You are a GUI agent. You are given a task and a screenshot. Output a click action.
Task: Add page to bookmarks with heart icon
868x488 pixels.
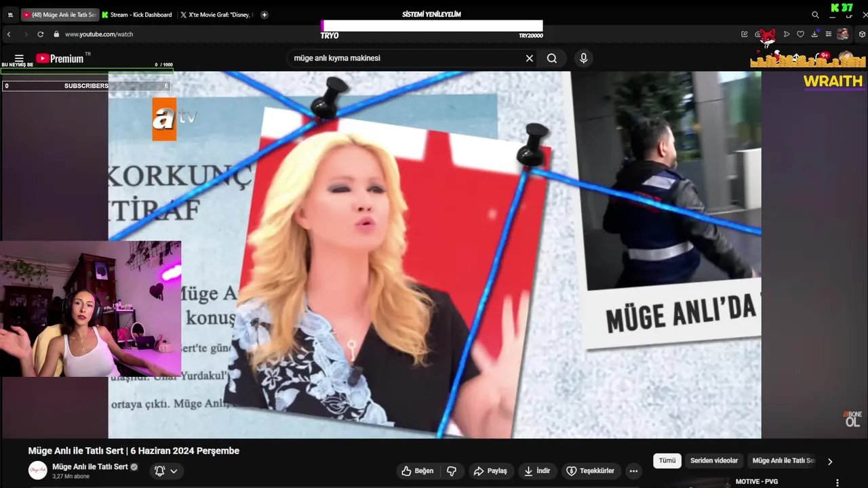[x=800, y=34]
